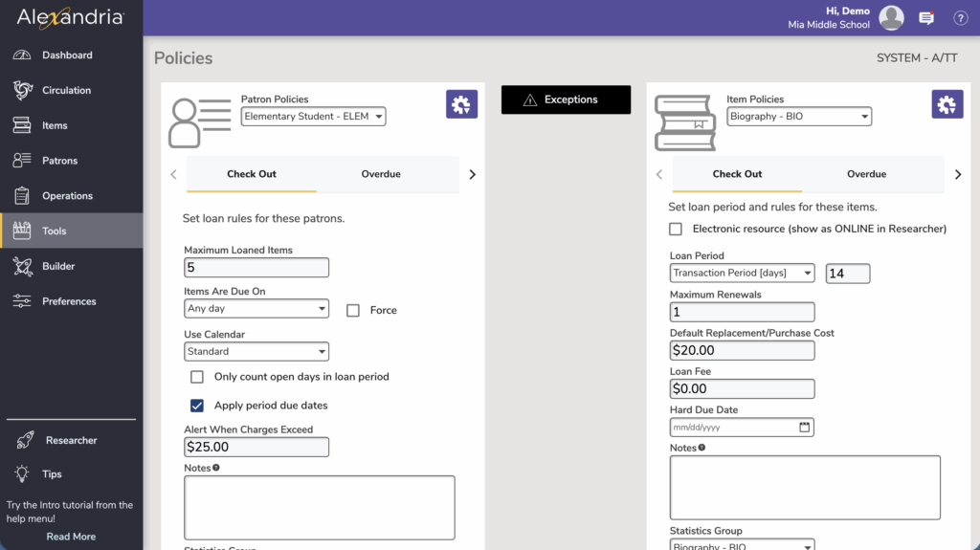Open the Items Are Due On dropdown
Viewport: 980px width, 550px height.
point(256,309)
